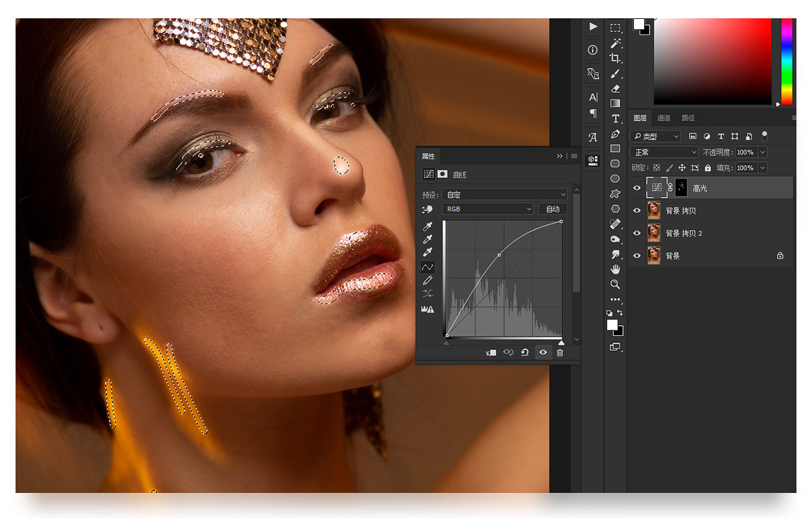
Task: Open the Edit Toolbar three-dots menu
Action: [615, 299]
